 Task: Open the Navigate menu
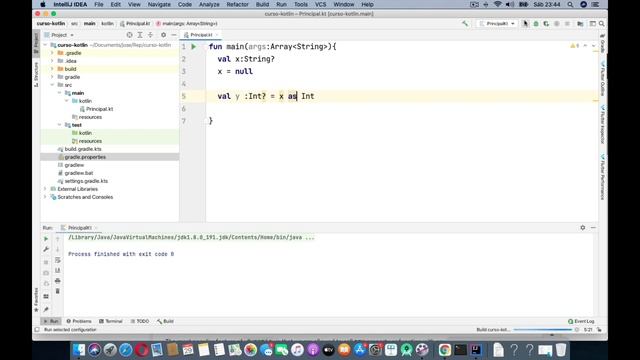pos(159,4)
